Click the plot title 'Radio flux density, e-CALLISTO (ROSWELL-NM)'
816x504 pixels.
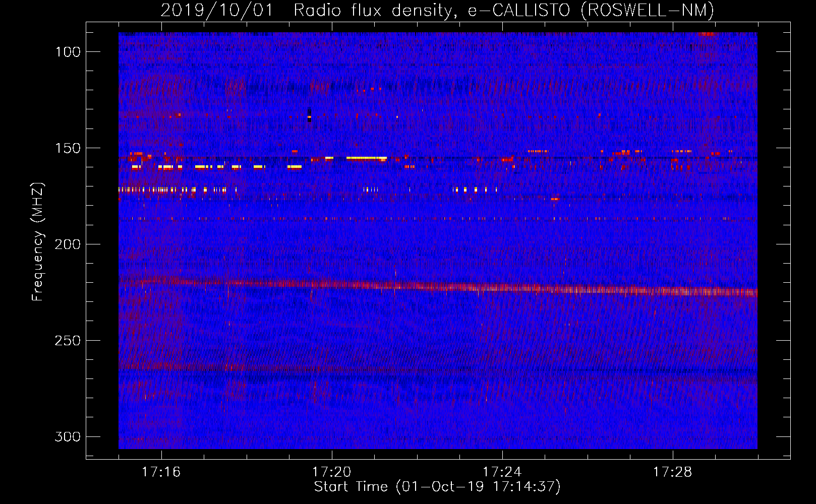tap(504, 10)
